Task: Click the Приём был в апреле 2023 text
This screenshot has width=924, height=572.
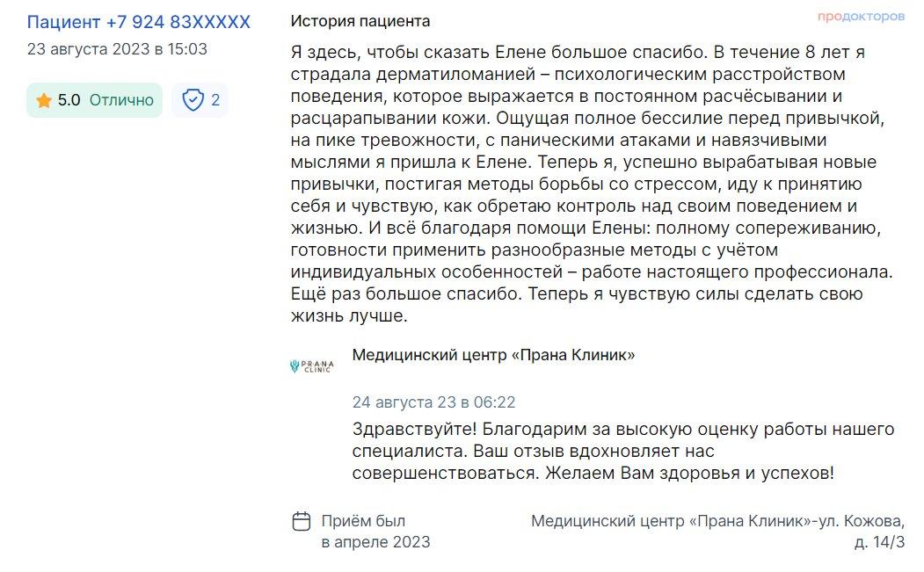Action: click(375, 532)
